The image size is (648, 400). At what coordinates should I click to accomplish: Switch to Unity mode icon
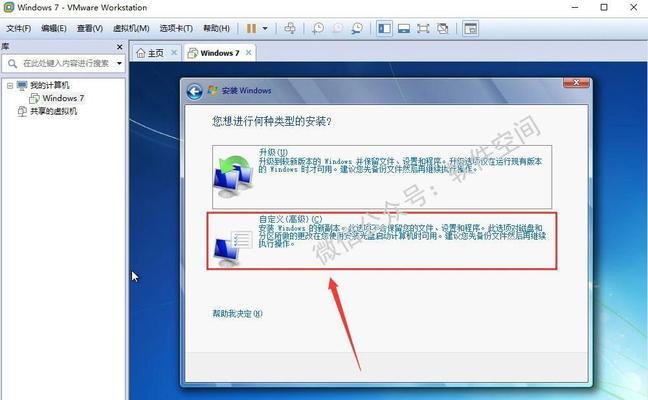443,29
